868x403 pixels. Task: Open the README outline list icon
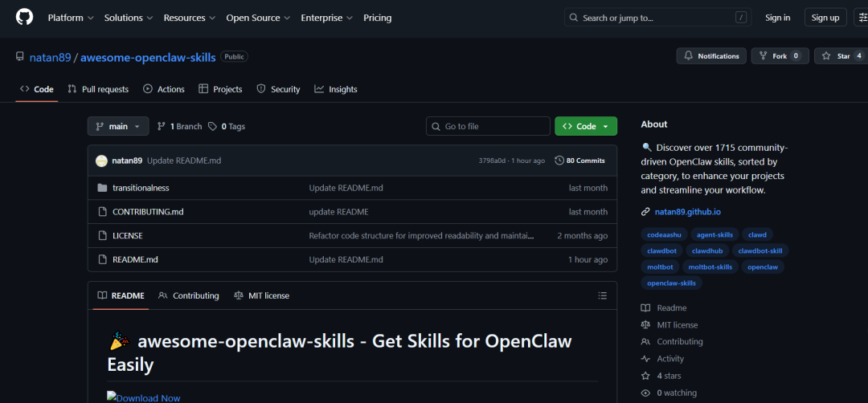click(x=602, y=295)
